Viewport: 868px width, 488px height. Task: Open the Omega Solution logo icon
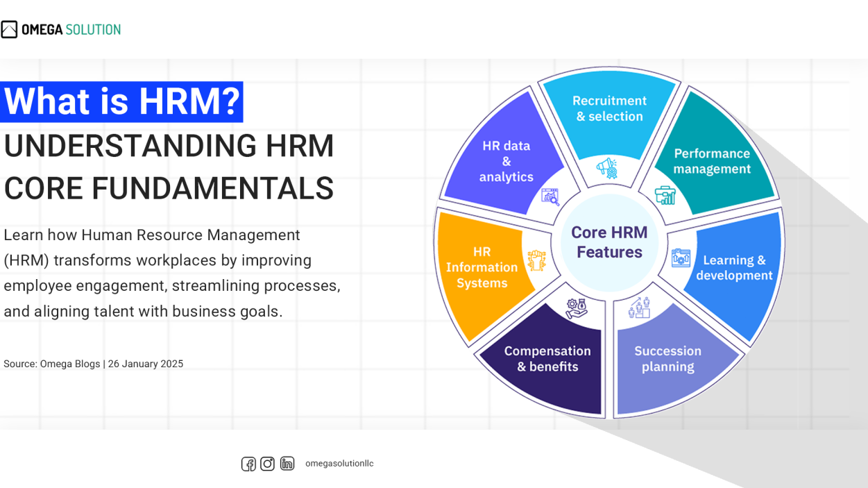10,28
